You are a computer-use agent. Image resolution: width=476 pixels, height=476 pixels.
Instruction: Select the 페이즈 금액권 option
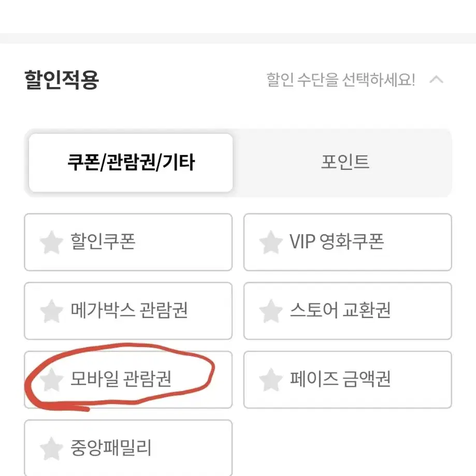pyautogui.click(x=348, y=380)
